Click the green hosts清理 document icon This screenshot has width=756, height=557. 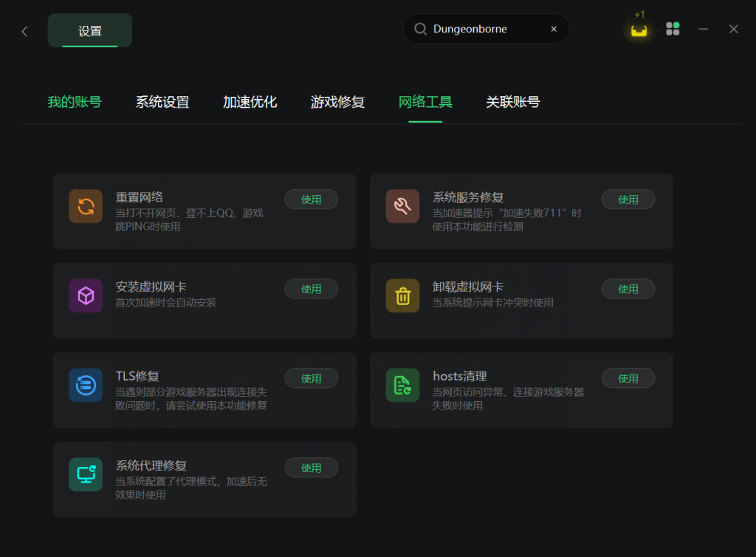[x=402, y=386]
